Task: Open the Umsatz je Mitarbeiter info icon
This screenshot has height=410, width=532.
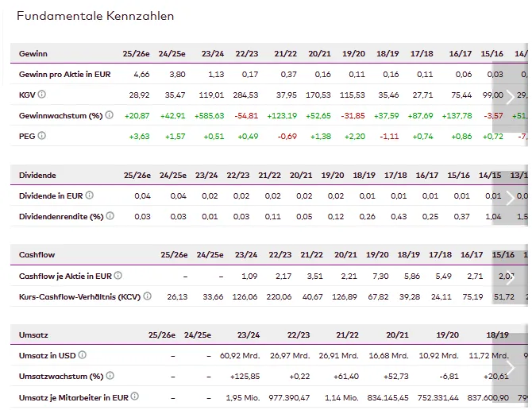Action: (135, 396)
